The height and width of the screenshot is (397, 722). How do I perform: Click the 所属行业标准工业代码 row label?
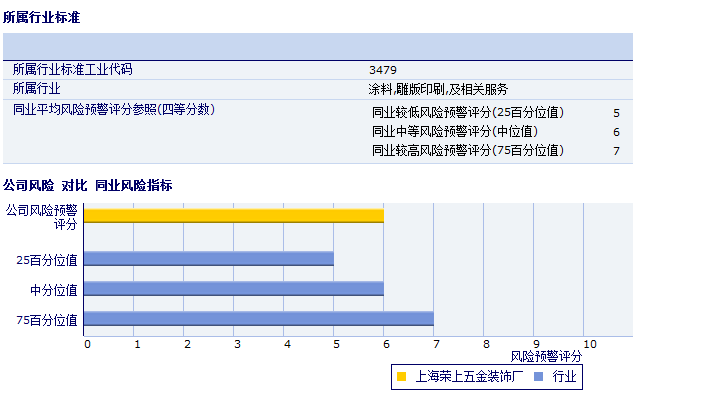coord(72,70)
